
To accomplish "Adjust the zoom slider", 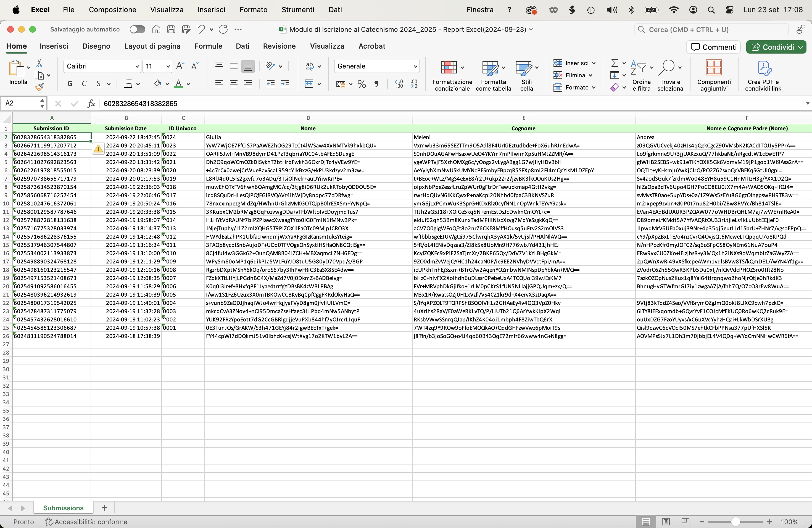I will pos(735,522).
